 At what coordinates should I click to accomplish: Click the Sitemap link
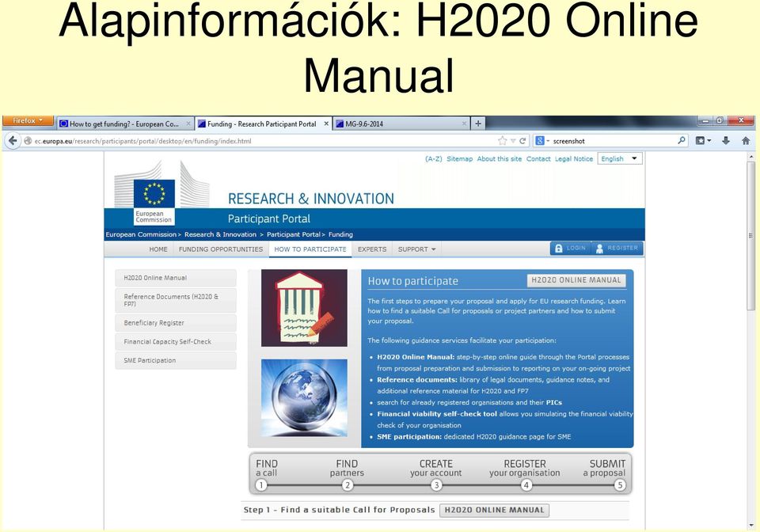[459, 159]
